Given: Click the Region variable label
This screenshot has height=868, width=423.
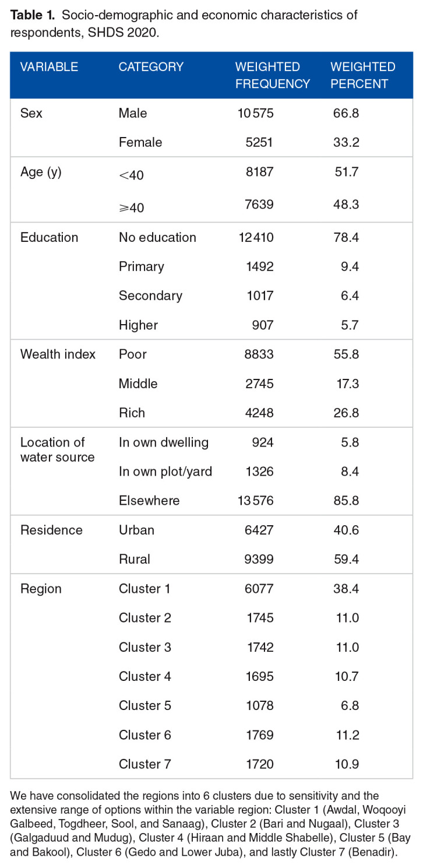Looking at the screenshot, I should [x=41, y=589].
